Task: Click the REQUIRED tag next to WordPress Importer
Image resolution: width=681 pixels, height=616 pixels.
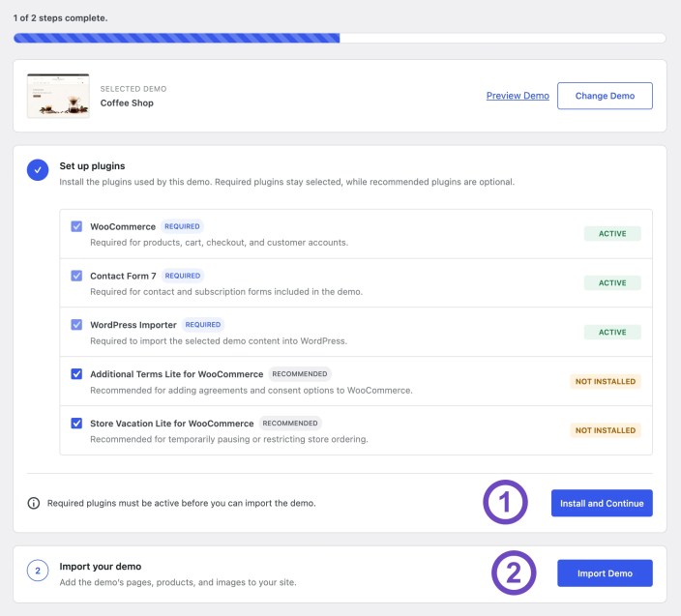Action: point(203,325)
